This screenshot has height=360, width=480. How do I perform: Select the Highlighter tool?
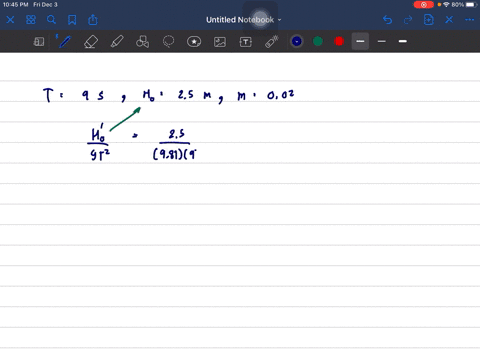[x=117, y=42]
